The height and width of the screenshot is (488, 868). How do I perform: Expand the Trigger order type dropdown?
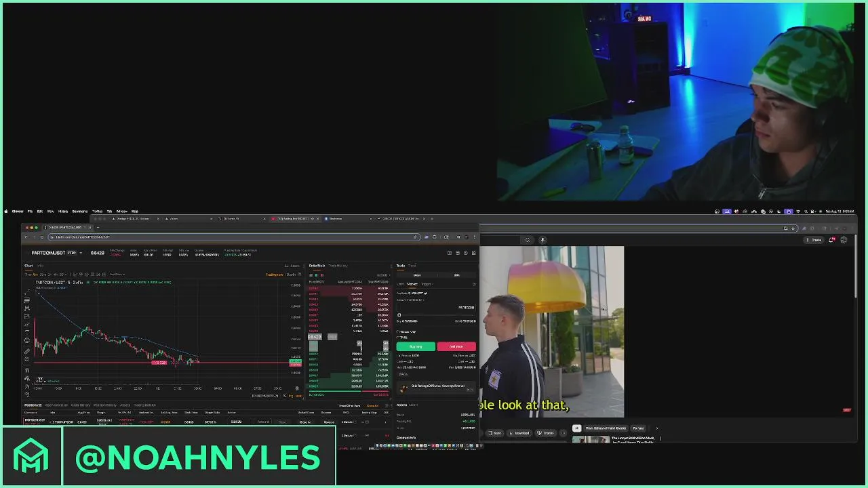[x=427, y=284]
